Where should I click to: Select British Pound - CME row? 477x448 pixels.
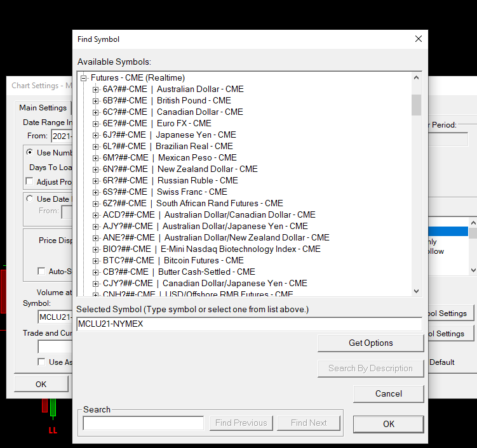[x=166, y=101]
